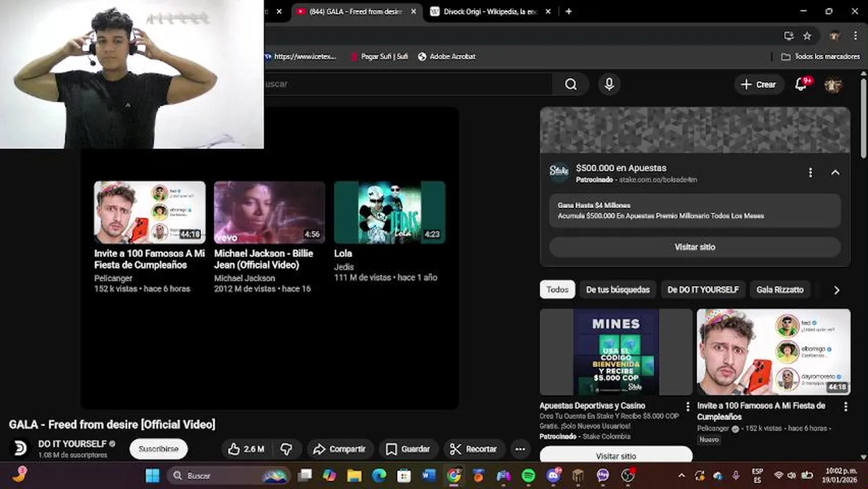
Task: Select Gala Rizzatto filter chip
Action: click(780, 290)
